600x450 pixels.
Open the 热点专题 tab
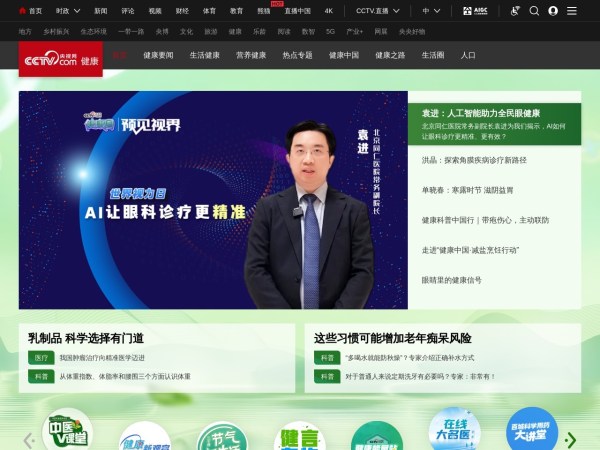(297, 55)
